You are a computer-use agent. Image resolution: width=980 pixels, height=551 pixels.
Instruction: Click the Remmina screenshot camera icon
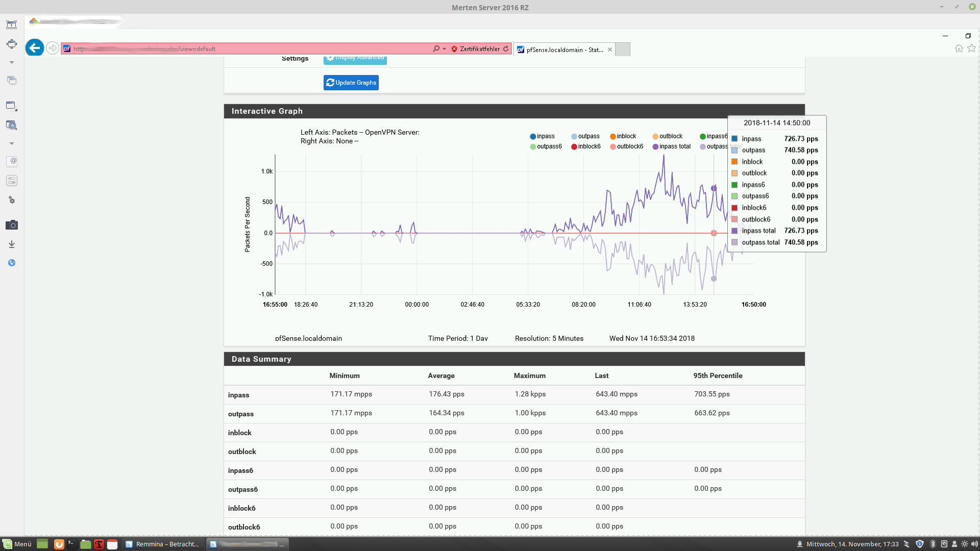click(12, 225)
